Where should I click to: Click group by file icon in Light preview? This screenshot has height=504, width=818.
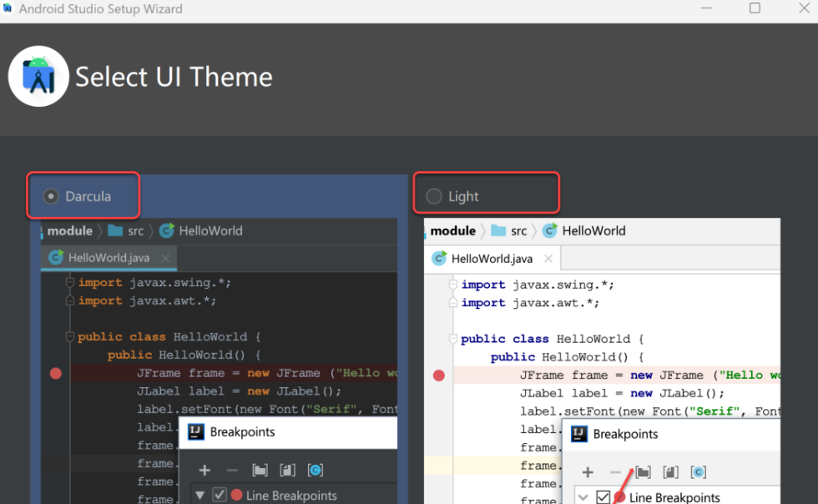(x=670, y=472)
